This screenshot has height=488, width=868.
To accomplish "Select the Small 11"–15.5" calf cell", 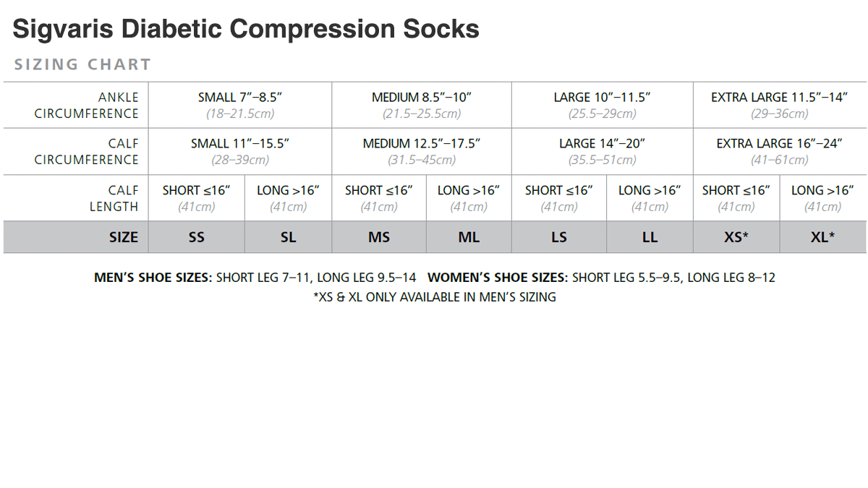I will 240,151.
